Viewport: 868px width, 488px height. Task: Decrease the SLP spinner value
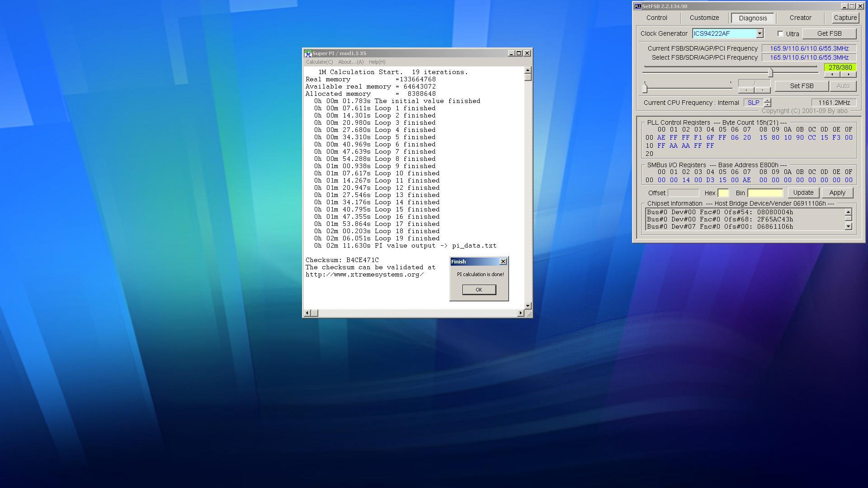tap(768, 105)
